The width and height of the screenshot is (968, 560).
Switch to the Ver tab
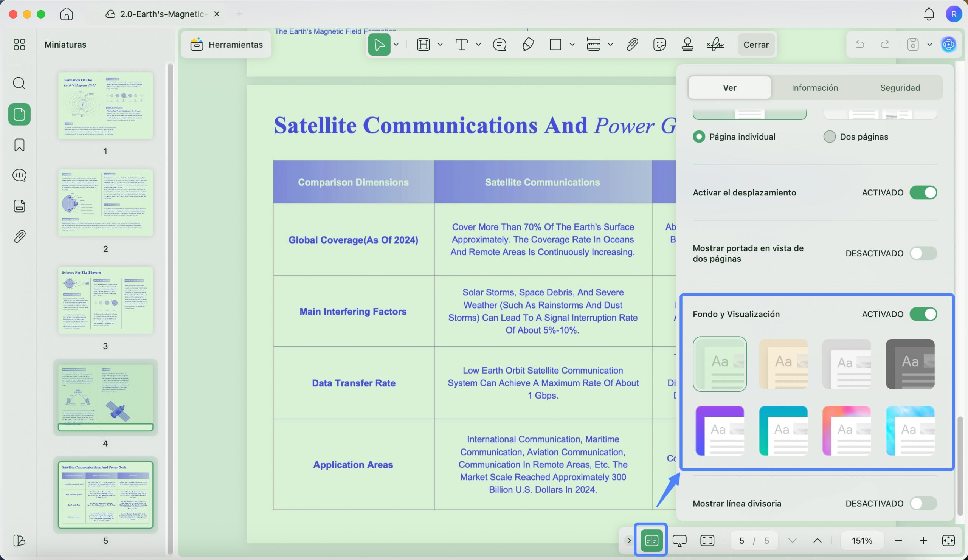[x=729, y=88]
